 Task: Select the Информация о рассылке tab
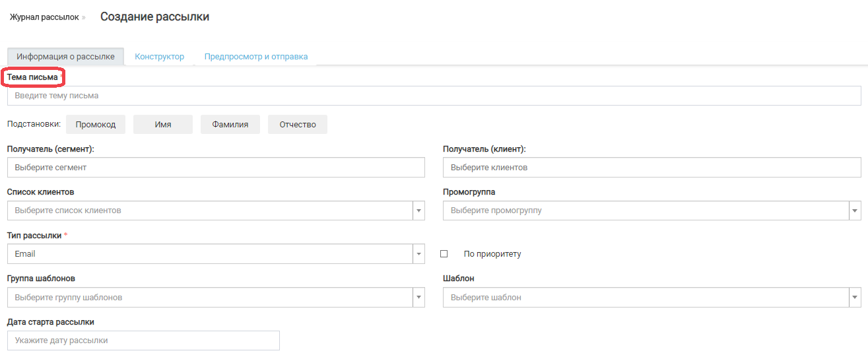(65, 57)
